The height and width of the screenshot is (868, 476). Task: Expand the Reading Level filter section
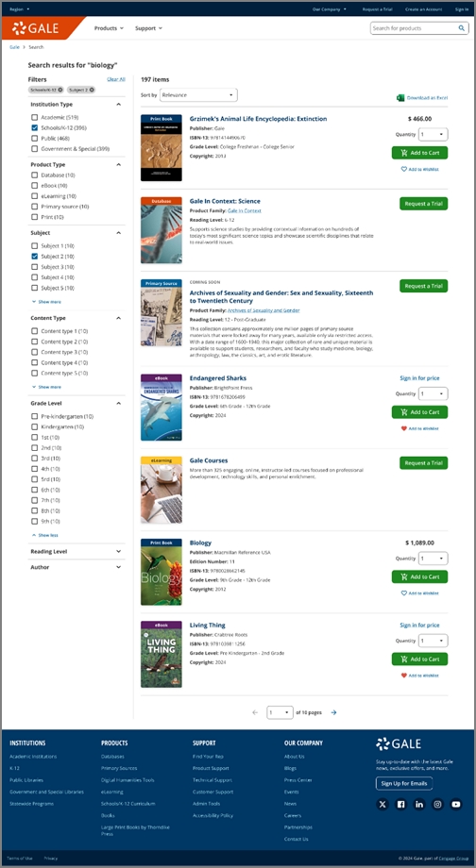pos(76,551)
